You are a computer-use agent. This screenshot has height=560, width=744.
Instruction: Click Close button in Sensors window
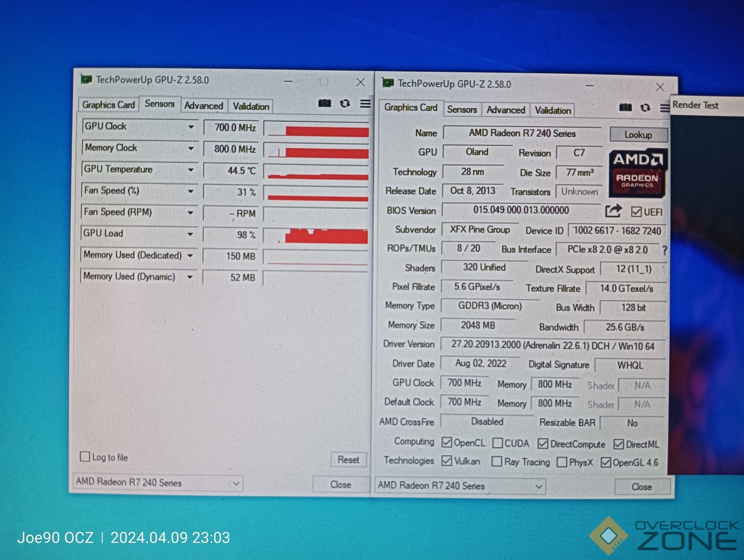click(341, 484)
